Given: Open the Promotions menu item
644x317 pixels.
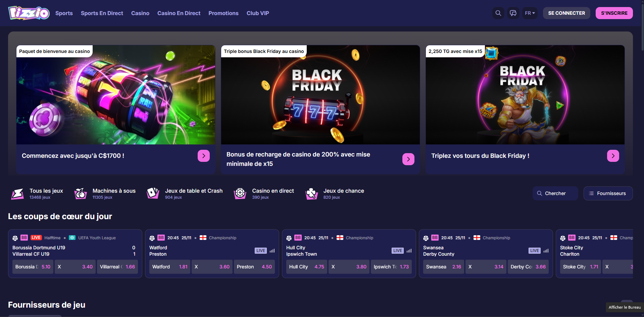Looking at the screenshot, I should (223, 13).
